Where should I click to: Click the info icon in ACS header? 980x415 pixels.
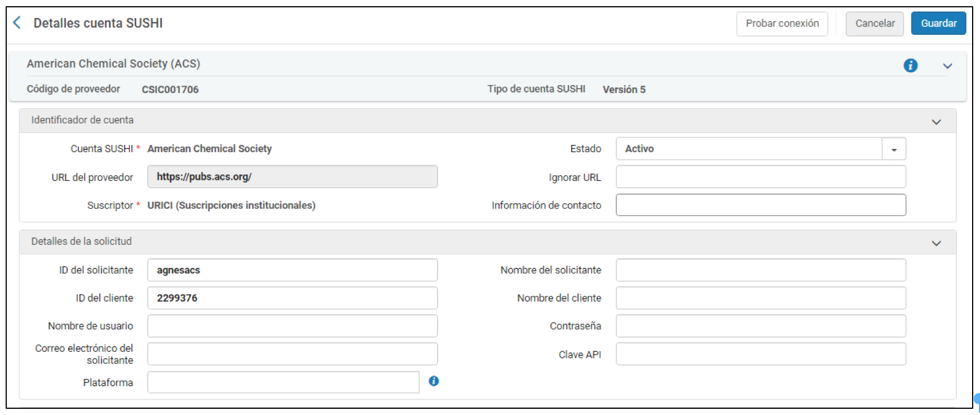910,65
